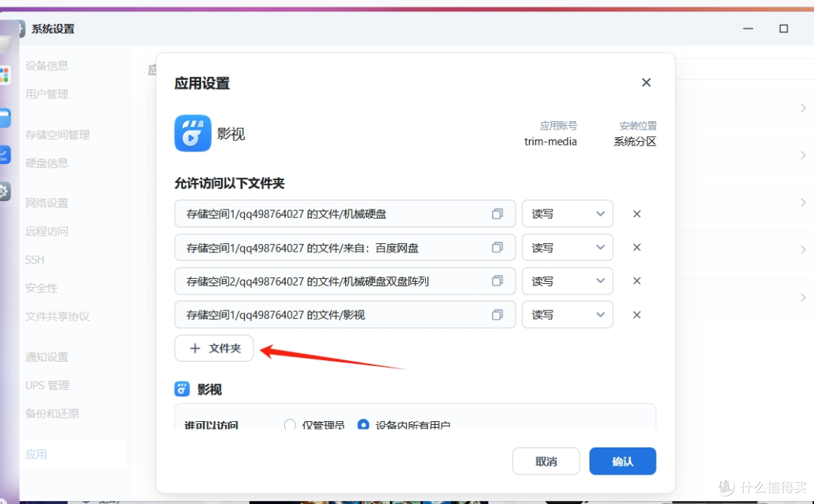Open 通知设置 in settings sidebar
Image resolution: width=814 pixels, height=504 pixels.
coord(47,357)
